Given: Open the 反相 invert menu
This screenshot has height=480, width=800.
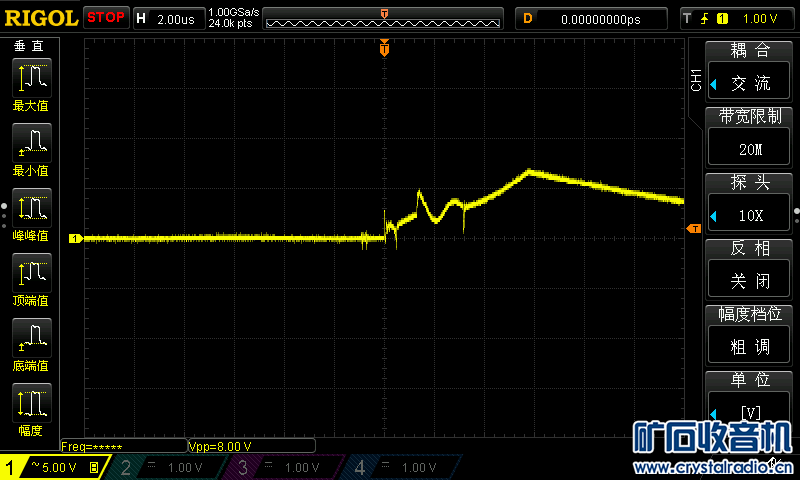Looking at the screenshot, I should tap(749, 248).
